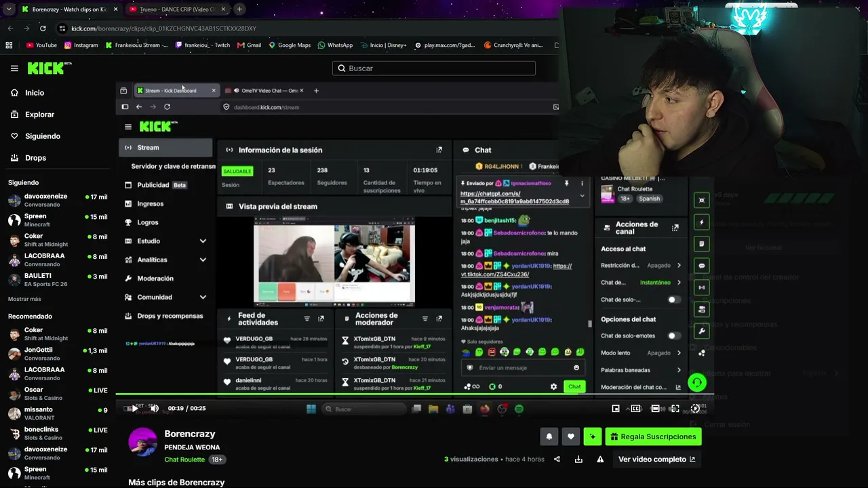Image resolution: width=868 pixels, height=488 pixels.
Task: Click the green Chat send button
Action: [574, 386]
